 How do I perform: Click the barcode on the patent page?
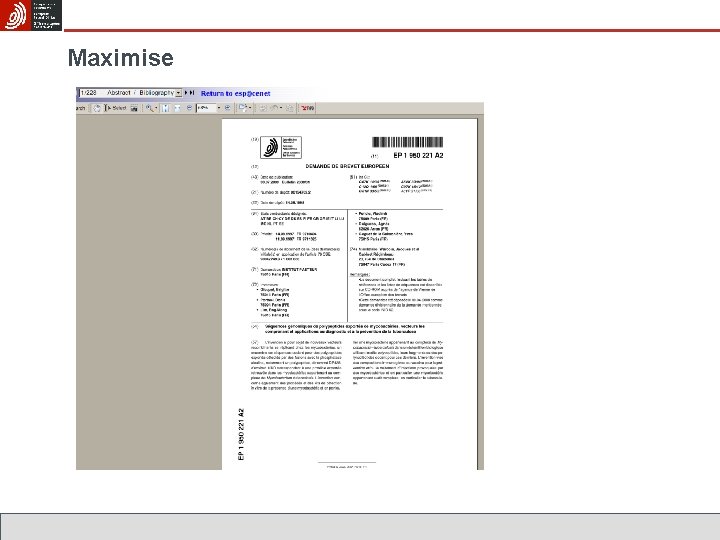click(x=408, y=142)
